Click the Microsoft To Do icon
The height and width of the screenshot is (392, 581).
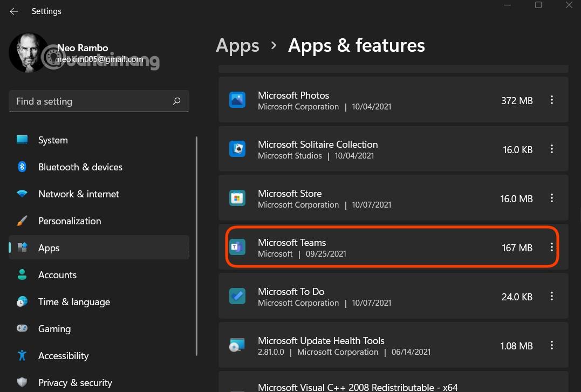click(237, 296)
